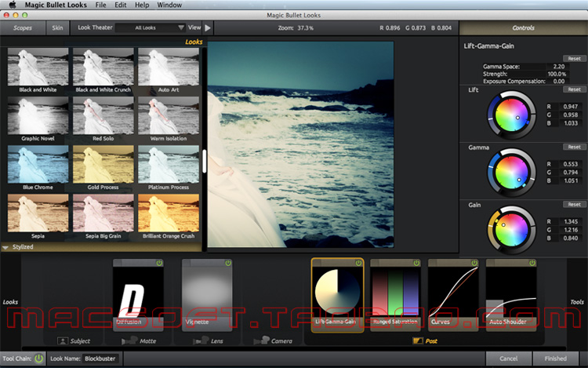Select the Lift-Gamma-Gain tool card

pyautogui.click(x=337, y=295)
